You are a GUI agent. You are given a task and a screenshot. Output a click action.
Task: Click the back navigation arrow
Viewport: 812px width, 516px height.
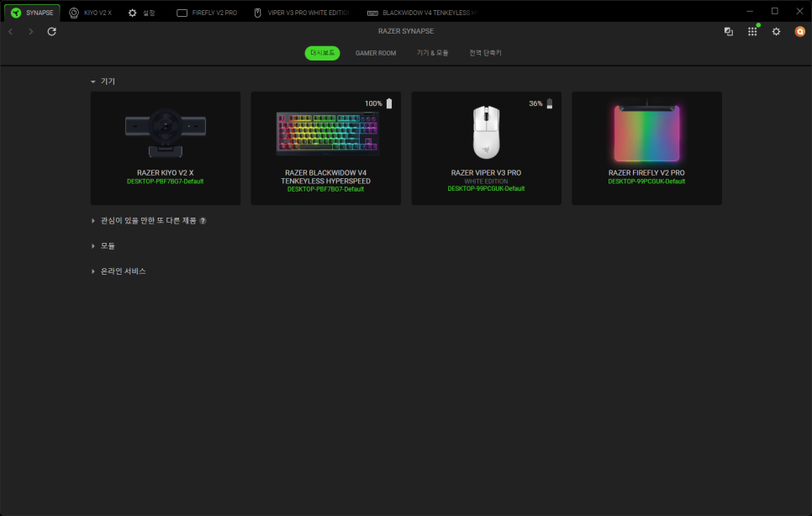10,31
